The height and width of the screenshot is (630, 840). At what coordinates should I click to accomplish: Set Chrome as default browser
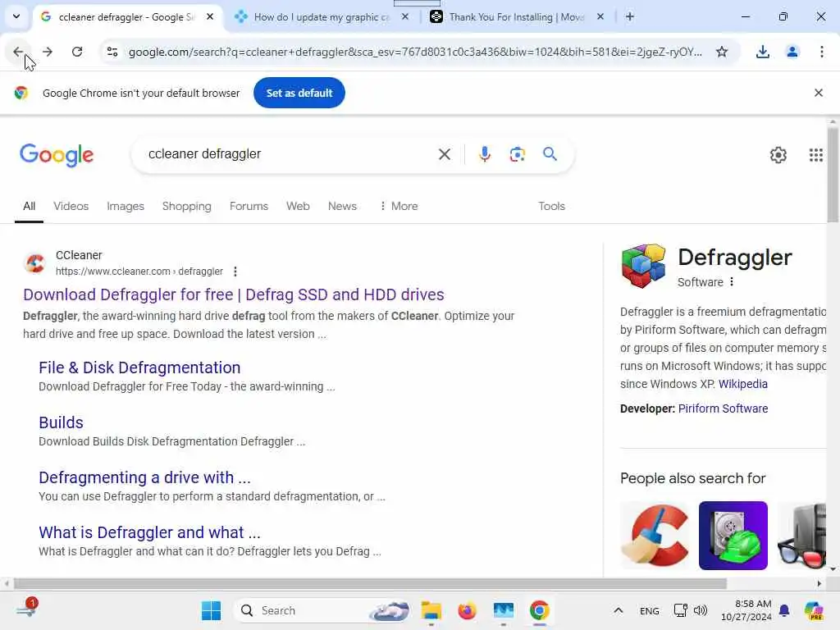pyautogui.click(x=299, y=93)
